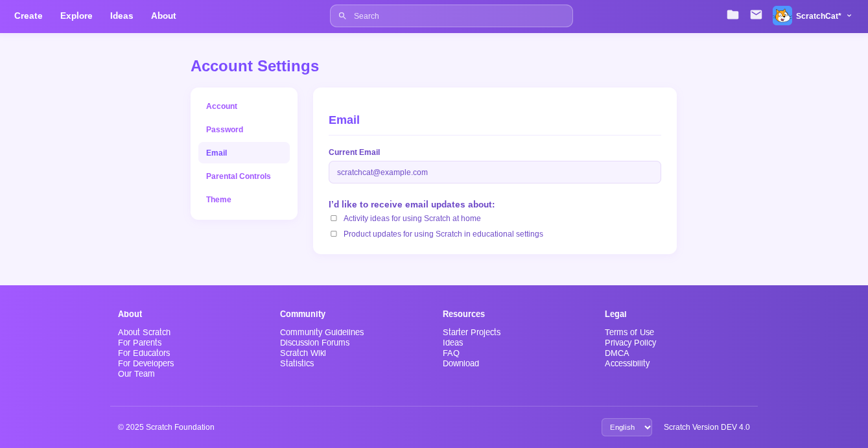Open the My Stuff folder icon
This screenshot has width=868, height=448.
[733, 15]
